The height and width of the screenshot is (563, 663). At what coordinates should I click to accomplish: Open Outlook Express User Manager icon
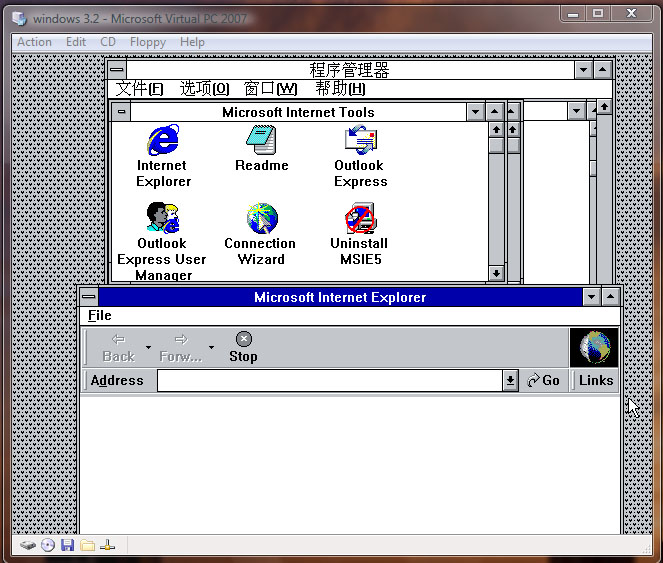point(163,218)
